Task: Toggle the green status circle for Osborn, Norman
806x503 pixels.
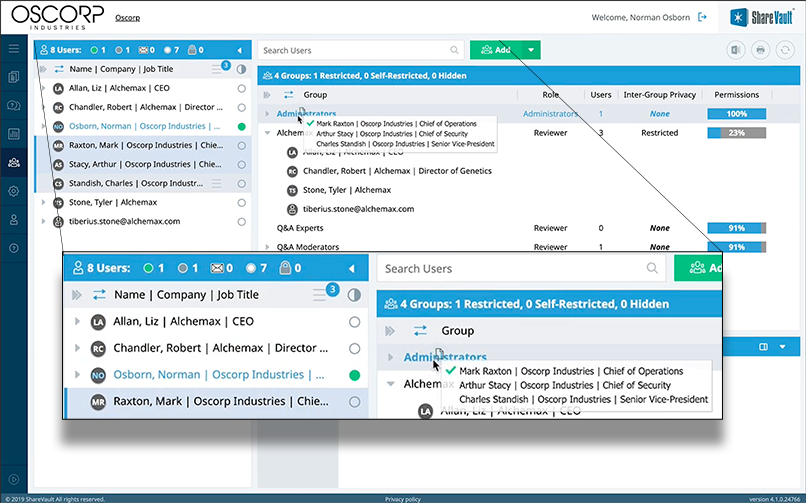Action: point(242,126)
